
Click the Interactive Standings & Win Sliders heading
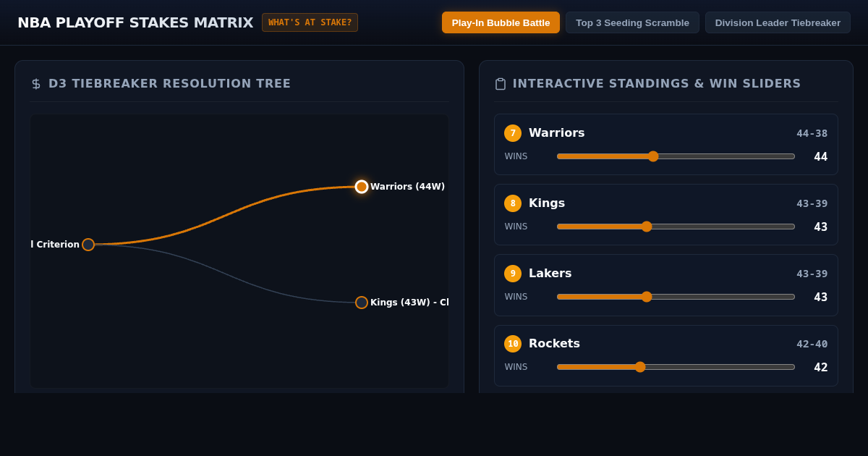pos(657,84)
